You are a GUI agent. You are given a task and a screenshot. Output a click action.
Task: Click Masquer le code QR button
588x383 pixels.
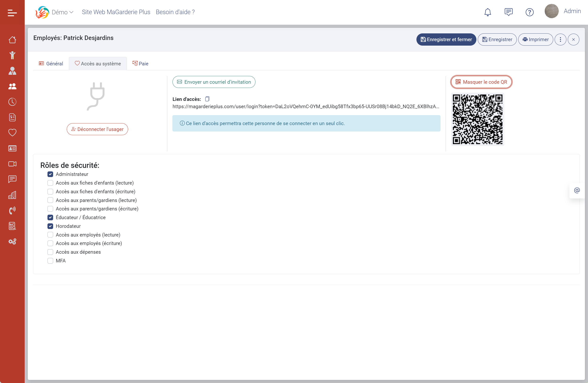[481, 82]
